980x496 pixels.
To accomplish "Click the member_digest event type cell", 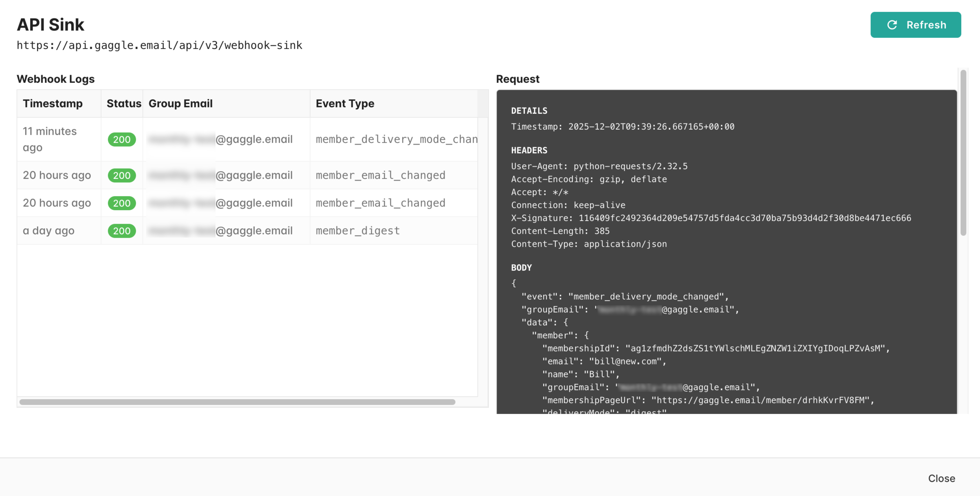I will click(357, 231).
